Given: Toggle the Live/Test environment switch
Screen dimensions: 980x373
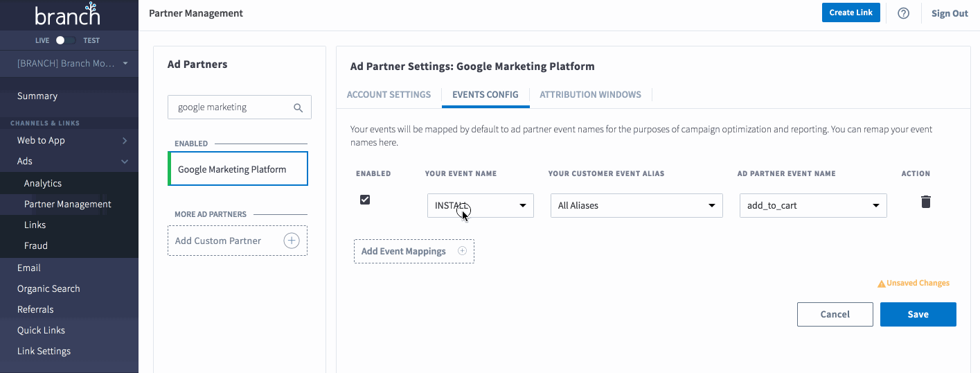Looking at the screenshot, I should coord(64,40).
